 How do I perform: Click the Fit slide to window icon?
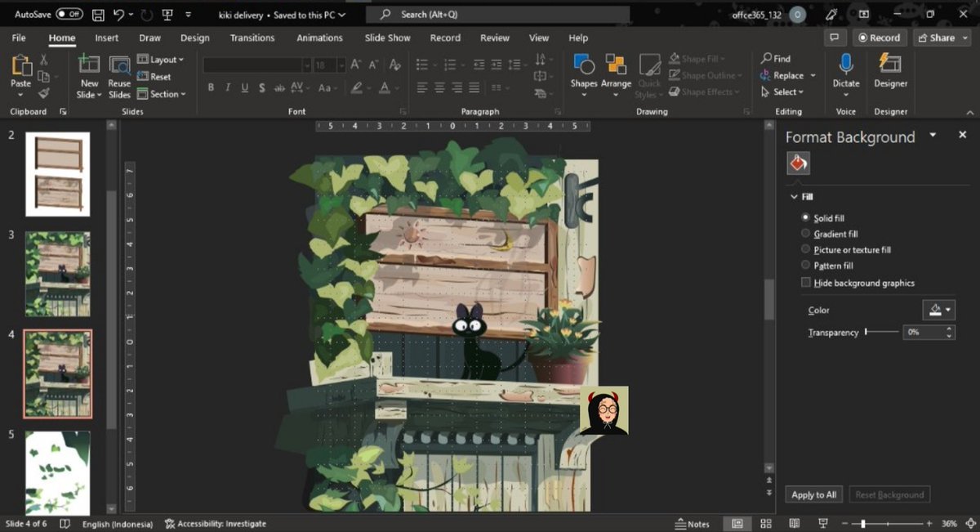[x=969, y=524]
